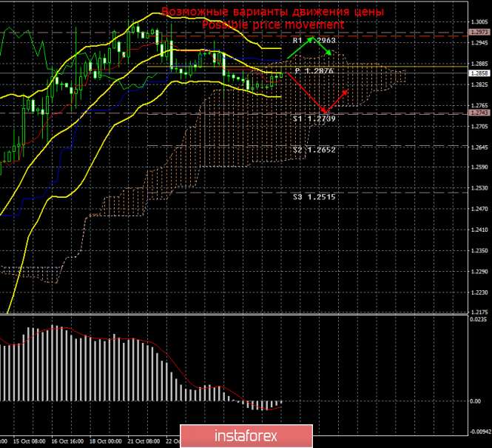This screenshot has height=448, width=492.
Task: Click the 18 Oct 00:00 time label
Action: coord(106,441)
